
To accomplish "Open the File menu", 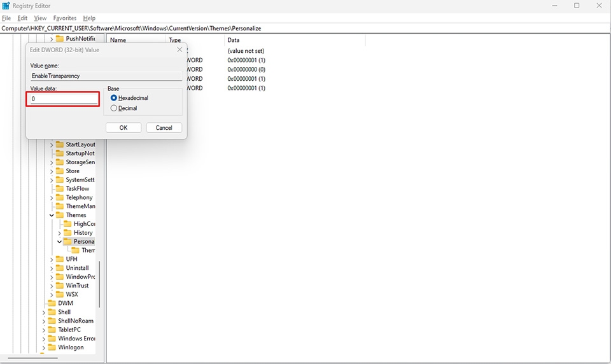I will [6, 18].
